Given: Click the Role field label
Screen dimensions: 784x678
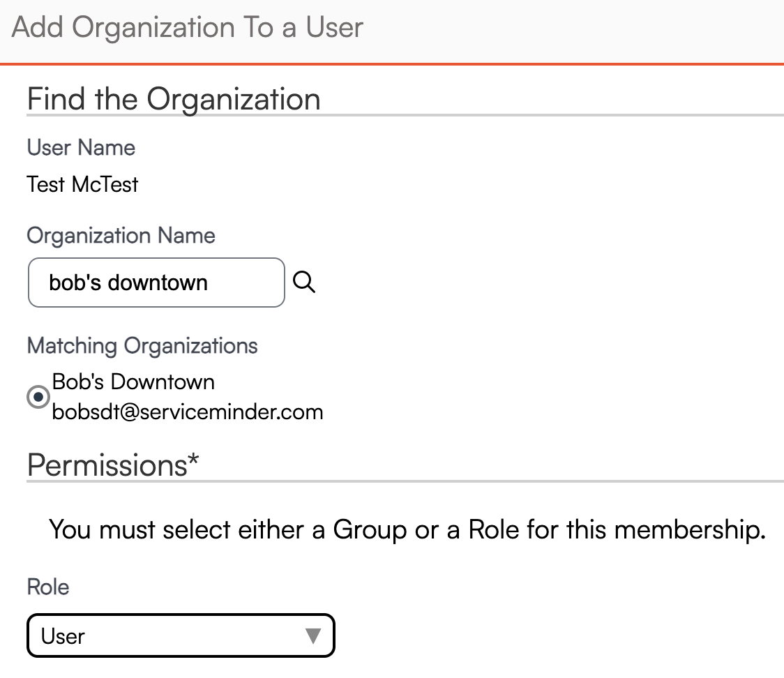Looking at the screenshot, I should pos(48,587).
